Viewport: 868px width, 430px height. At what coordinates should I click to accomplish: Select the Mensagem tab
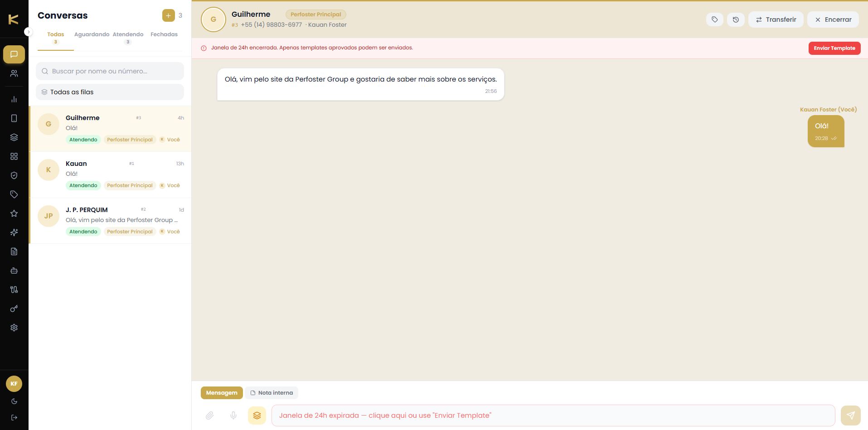coord(222,393)
